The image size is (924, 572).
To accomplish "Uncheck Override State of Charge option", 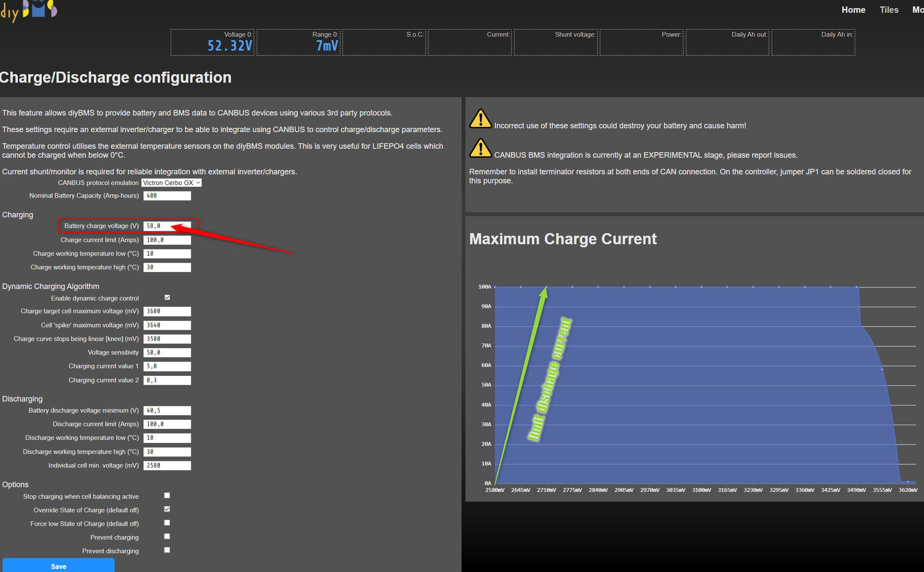I will click(167, 509).
